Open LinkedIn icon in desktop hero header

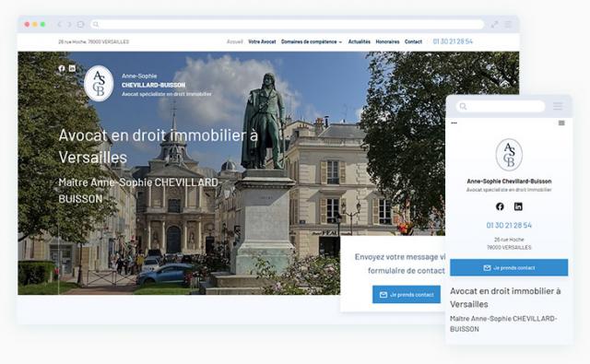pyautogui.click(x=72, y=68)
